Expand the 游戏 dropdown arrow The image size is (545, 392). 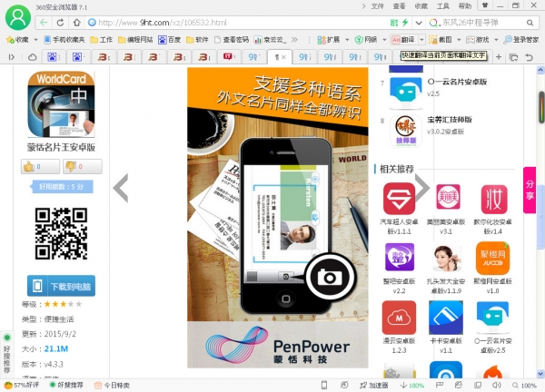pos(496,40)
